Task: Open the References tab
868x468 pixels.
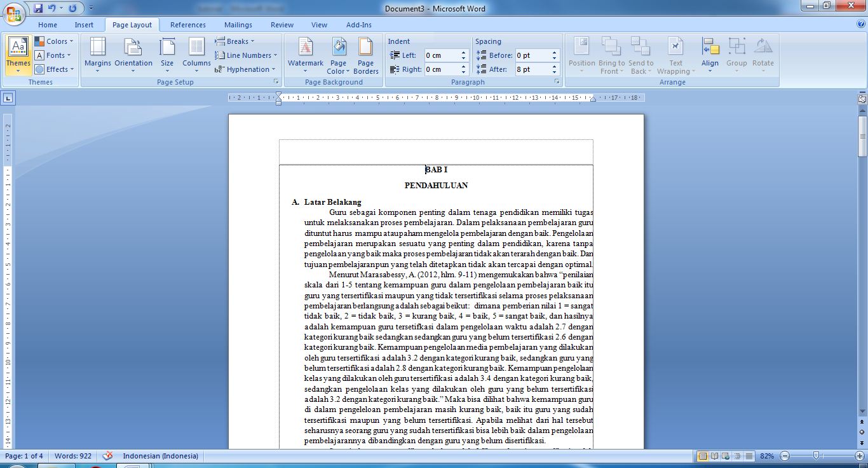Action: point(188,25)
